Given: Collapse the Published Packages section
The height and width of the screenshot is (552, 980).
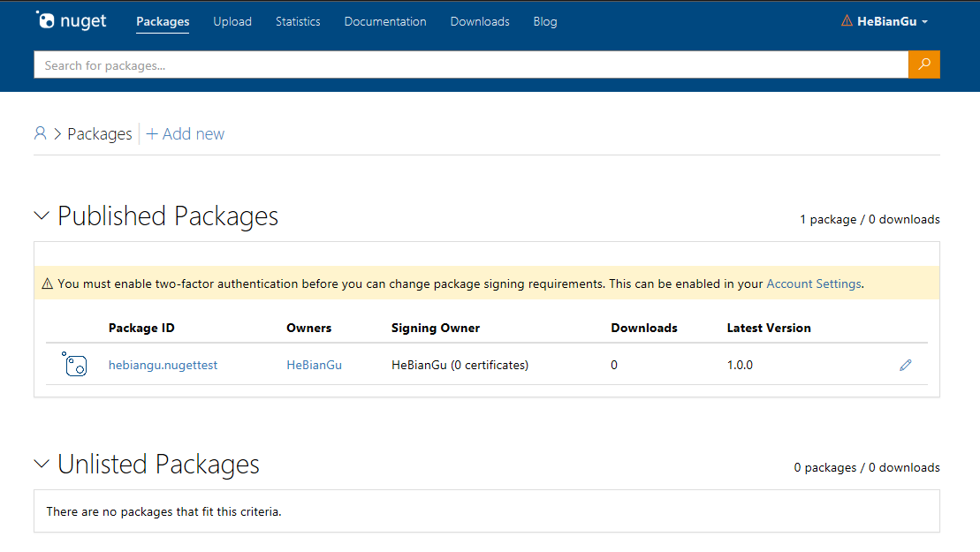Looking at the screenshot, I should [42, 216].
